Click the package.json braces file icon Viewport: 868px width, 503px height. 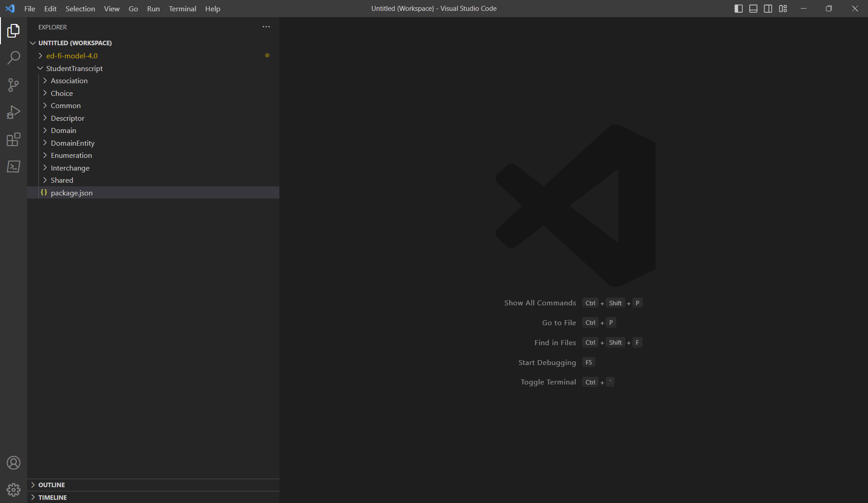coord(44,193)
